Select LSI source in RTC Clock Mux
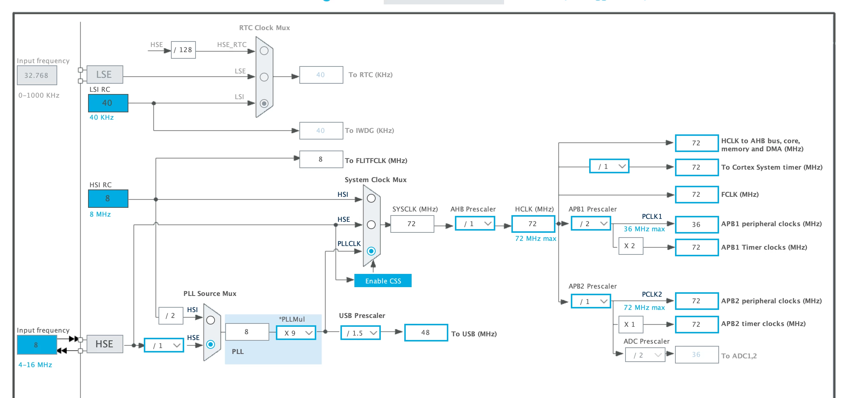868x398 pixels. pyautogui.click(x=264, y=104)
